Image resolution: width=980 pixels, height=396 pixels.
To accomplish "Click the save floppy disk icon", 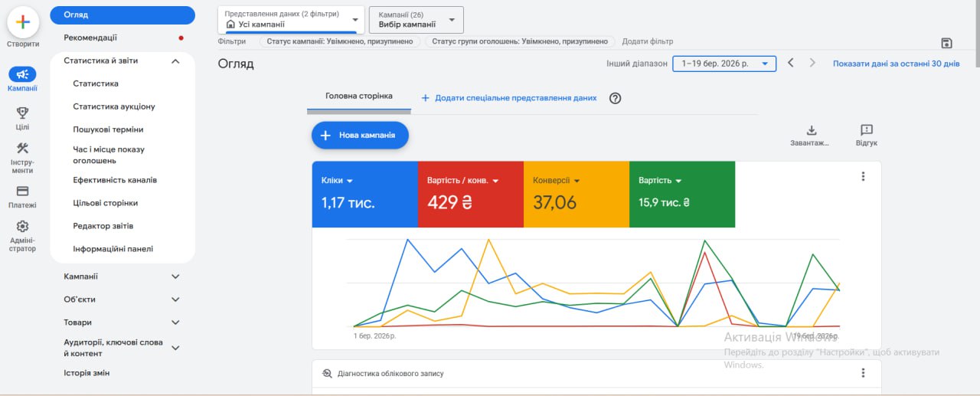I will (946, 43).
